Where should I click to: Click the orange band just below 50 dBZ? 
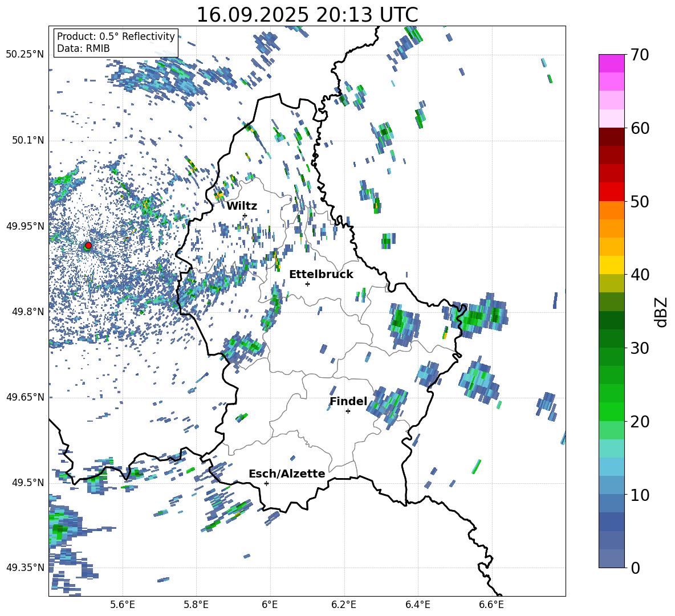pyautogui.click(x=611, y=210)
